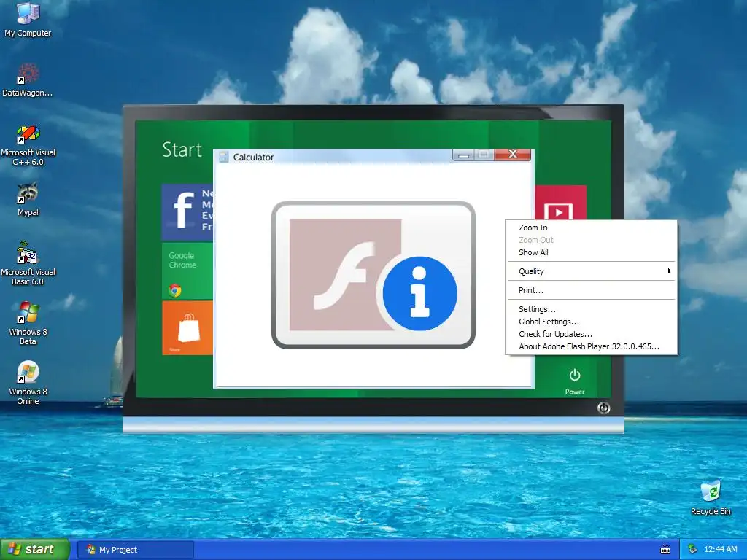This screenshot has width=747, height=560.
Task: Close the Calculator window
Action: 513,155
